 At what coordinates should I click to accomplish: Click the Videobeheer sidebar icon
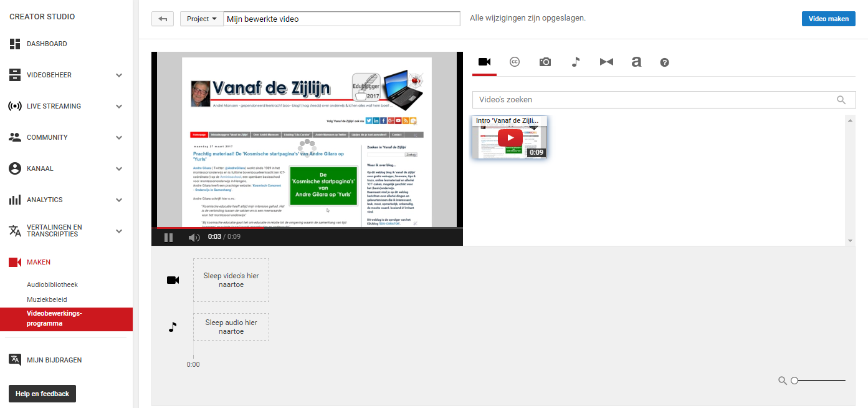(x=15, y=75)
